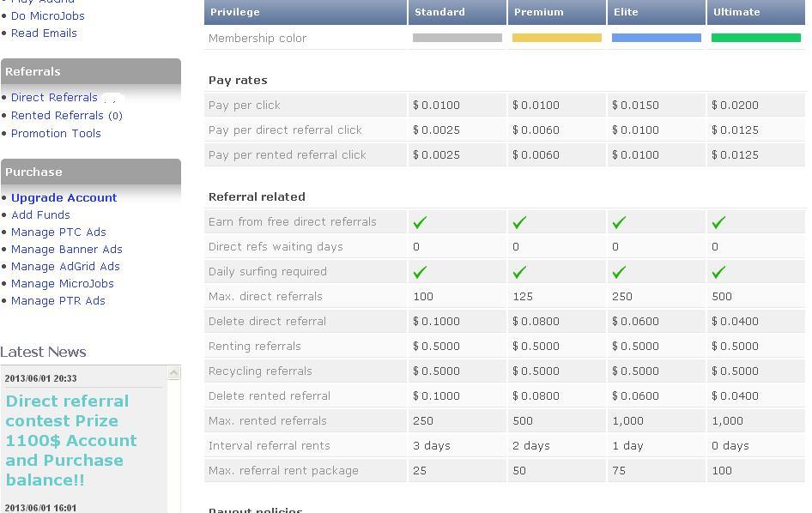
Task: Click Premium checkmark for Earn from free direct referrals
Action: pyautogui.click(x=519, y=222)
